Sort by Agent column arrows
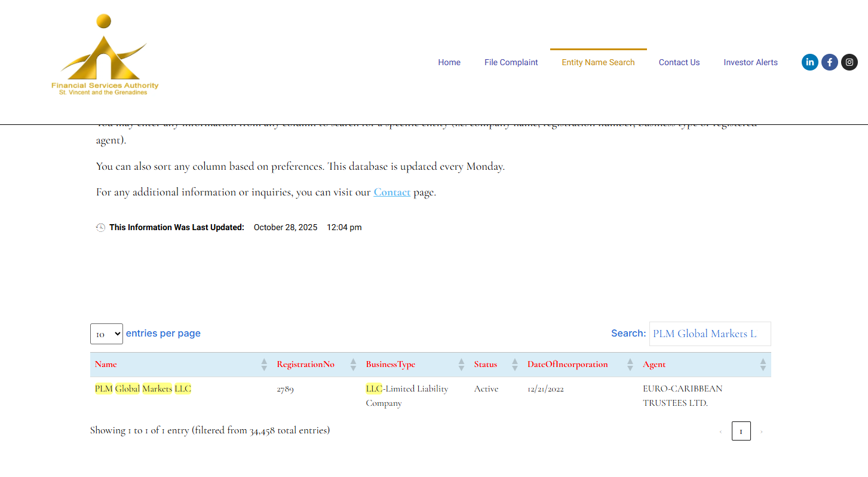The image size is (868, 477). coord(762,365)
